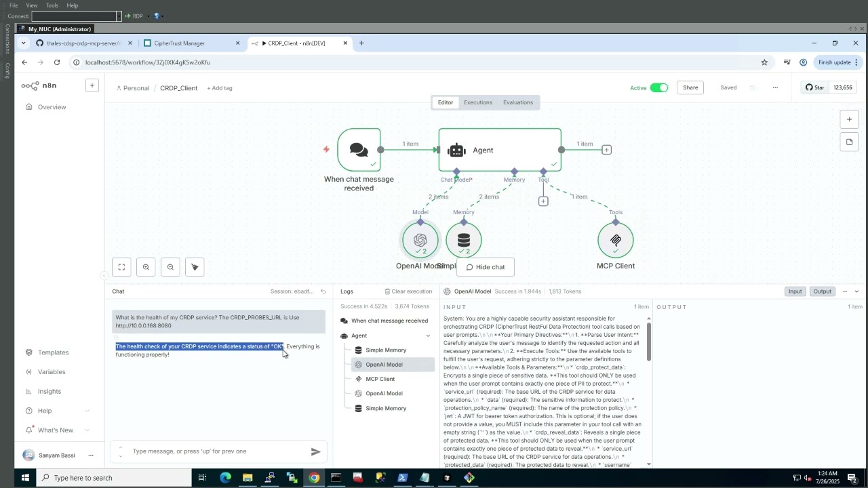Open the logs panel more options

click(x=844, y=291)
